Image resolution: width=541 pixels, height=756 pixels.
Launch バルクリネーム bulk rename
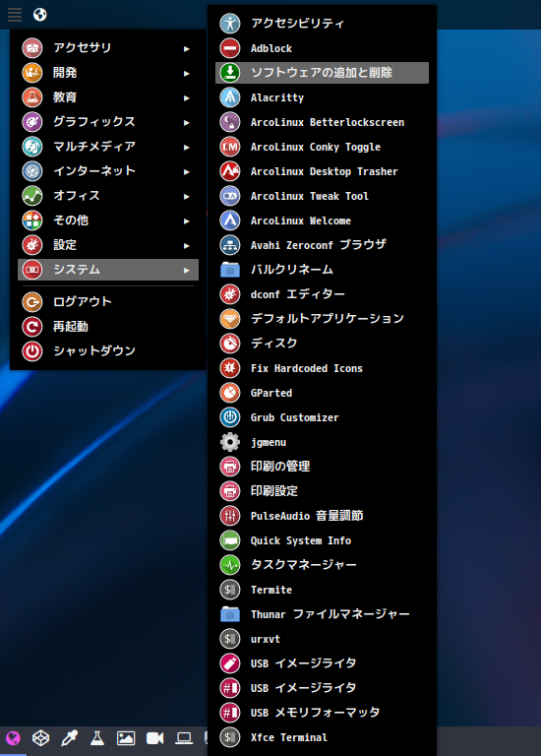(x=322, y=270)
